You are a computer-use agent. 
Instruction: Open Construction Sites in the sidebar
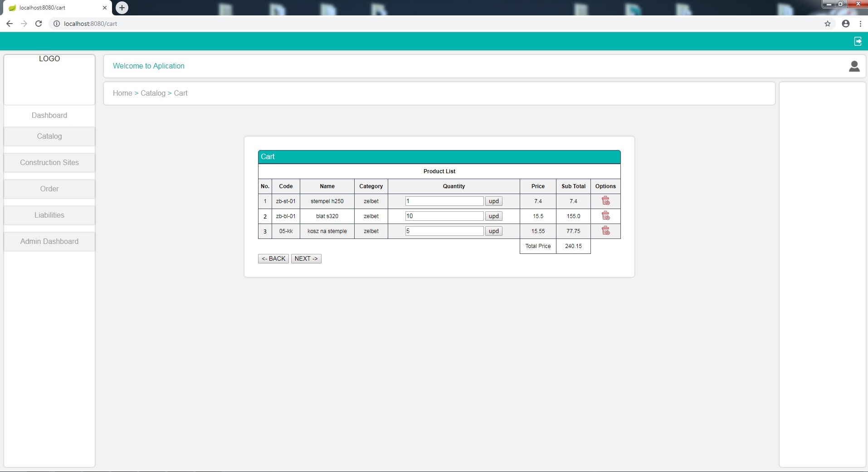coord(49,162)
